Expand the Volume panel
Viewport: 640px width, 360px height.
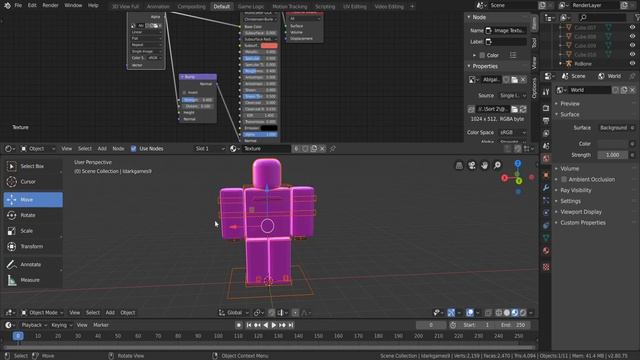pos(569,169)
